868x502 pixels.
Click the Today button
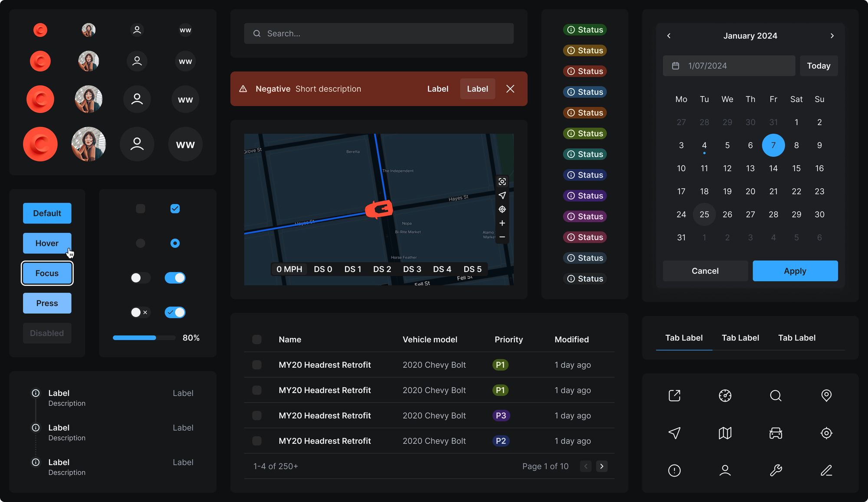(x=819, y=66)
